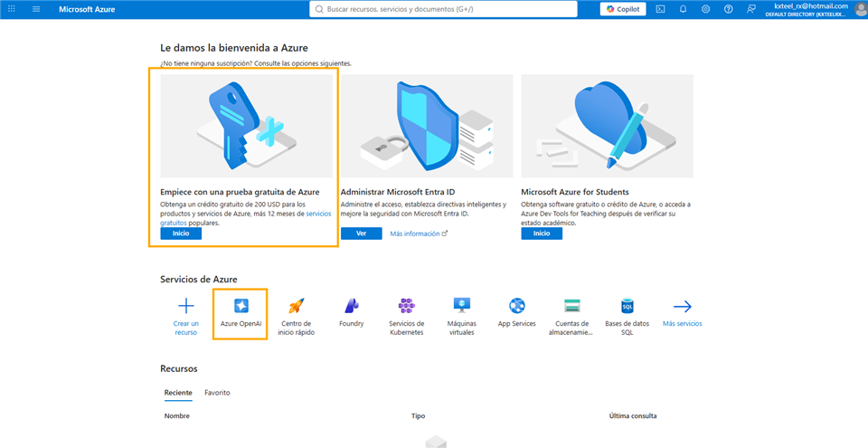Open the help question mark icon
Screen dimensions: 868x448
coord(729,9)
